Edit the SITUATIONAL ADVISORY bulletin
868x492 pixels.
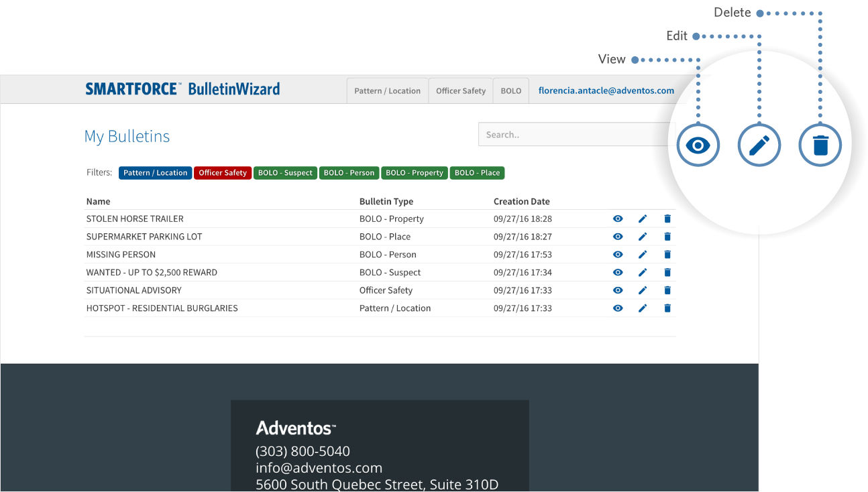(x=643, y=290)
